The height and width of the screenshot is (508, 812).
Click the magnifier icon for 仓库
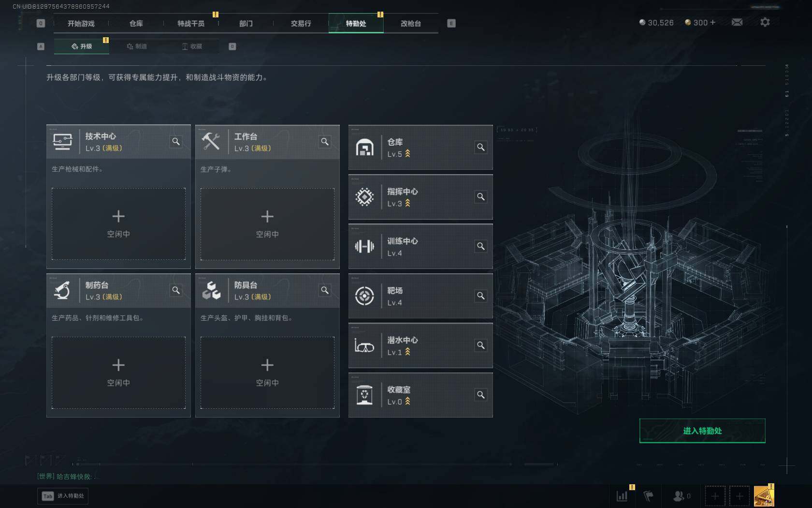481,147
